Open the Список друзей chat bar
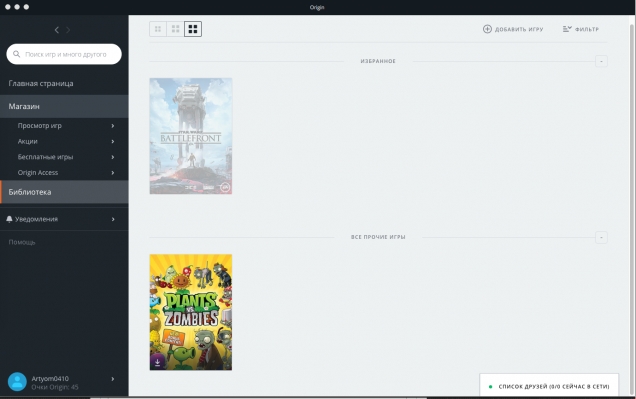The image size is (636, 399). (549, 386)
